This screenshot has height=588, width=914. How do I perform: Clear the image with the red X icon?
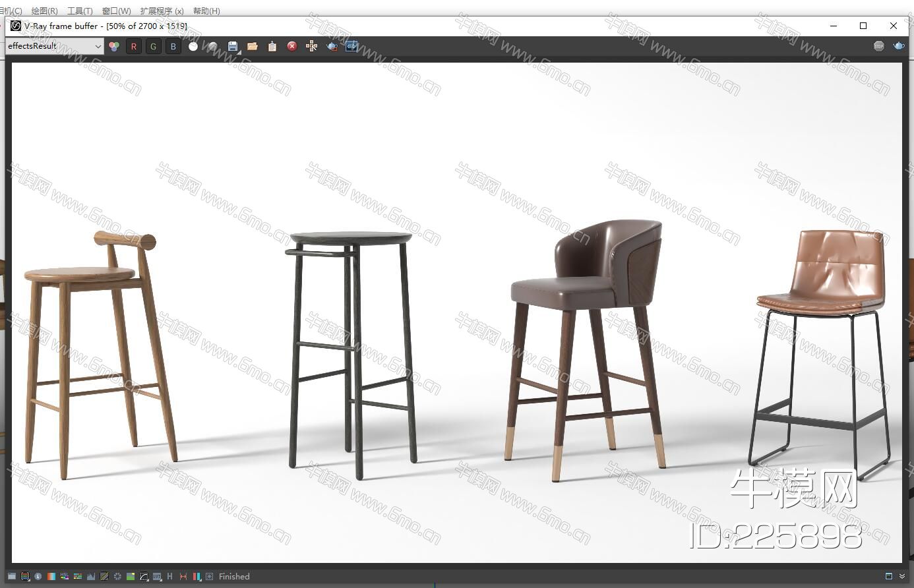coord(292,46)
